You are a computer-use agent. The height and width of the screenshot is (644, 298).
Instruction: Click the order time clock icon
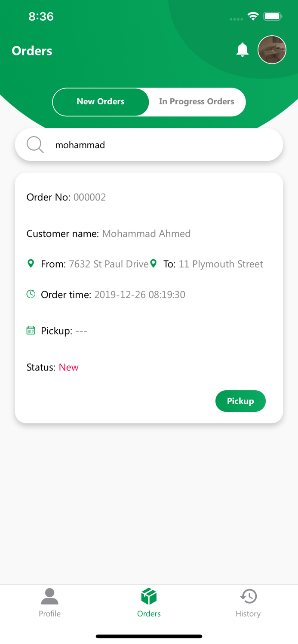click(31, 294)
